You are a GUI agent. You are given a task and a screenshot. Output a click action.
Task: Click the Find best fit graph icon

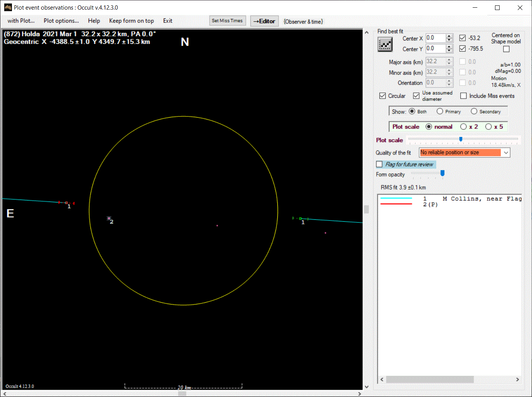(x=385, y=45)
